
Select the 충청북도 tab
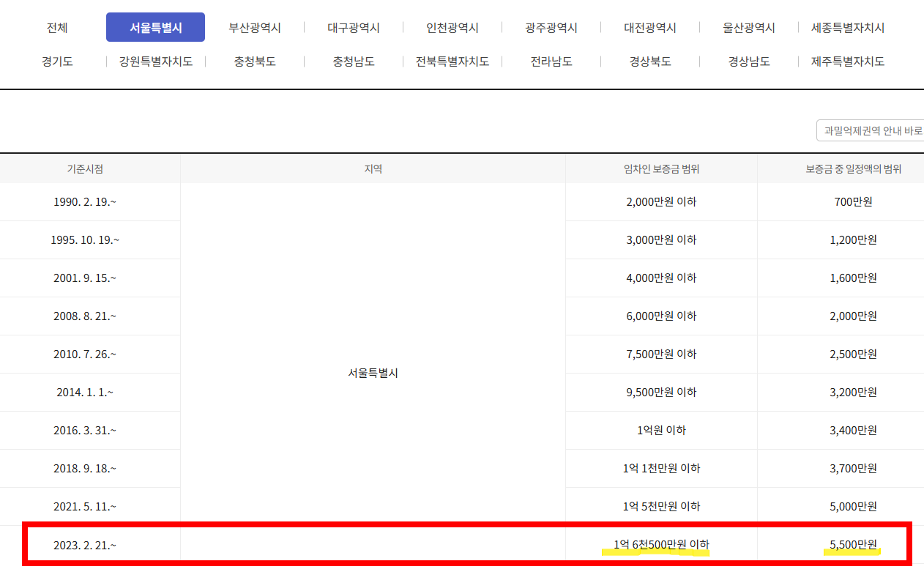255,62
